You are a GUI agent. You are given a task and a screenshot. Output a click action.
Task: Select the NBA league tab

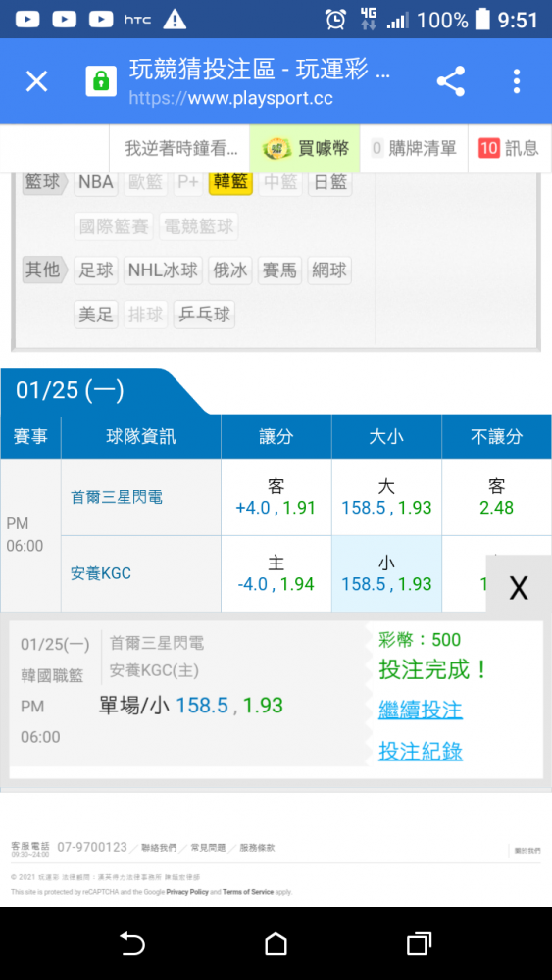tap(96, 182)
